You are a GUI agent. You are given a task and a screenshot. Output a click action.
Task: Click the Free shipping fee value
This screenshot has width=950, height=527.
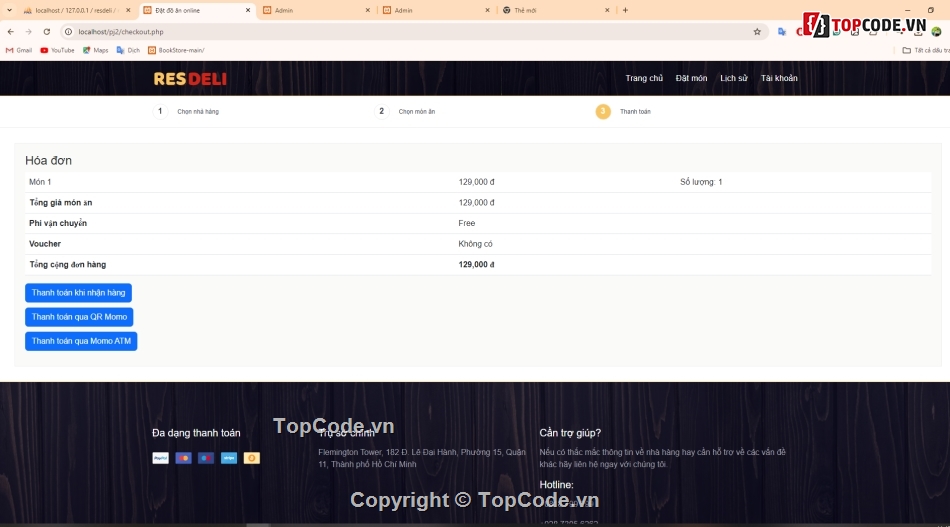click(467, 224)
